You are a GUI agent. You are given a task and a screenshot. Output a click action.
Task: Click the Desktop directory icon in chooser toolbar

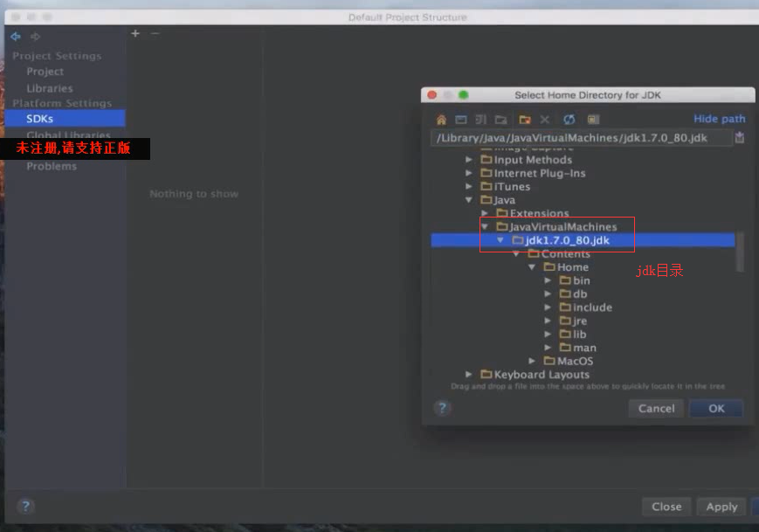(461, 119)
